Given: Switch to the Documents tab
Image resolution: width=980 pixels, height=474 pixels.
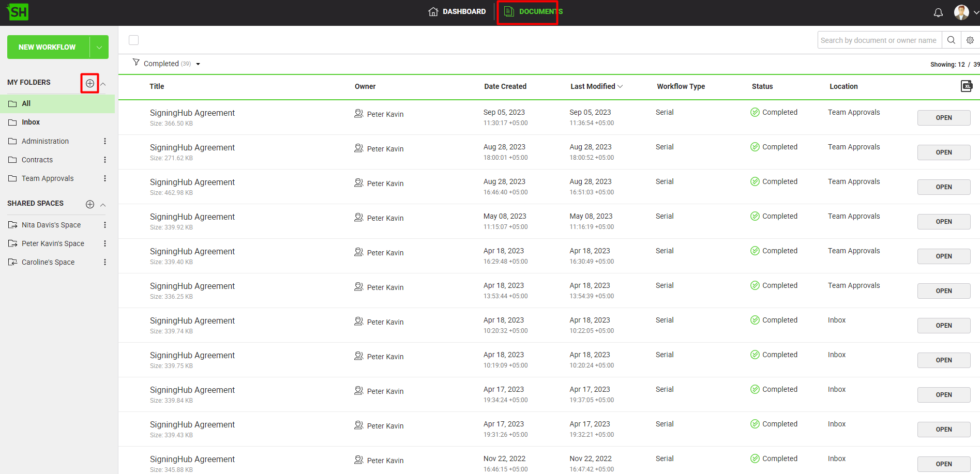Looking at the screenshot, I should [x=533, y=12].
